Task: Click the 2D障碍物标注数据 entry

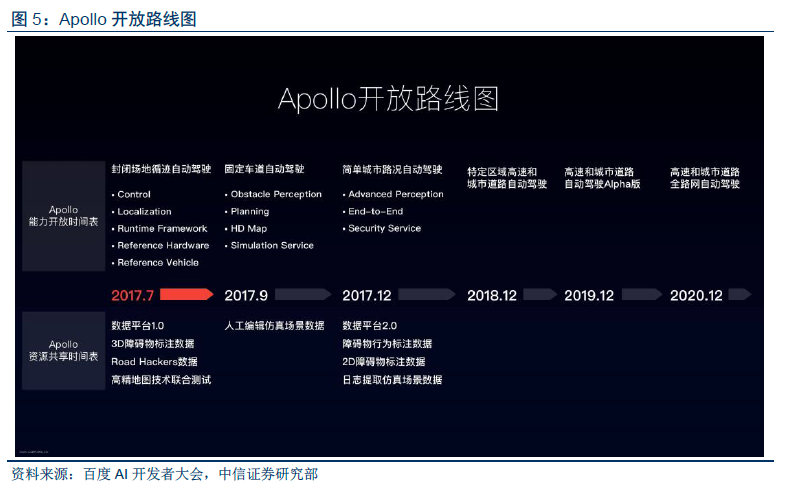Action: coord(384,362)
